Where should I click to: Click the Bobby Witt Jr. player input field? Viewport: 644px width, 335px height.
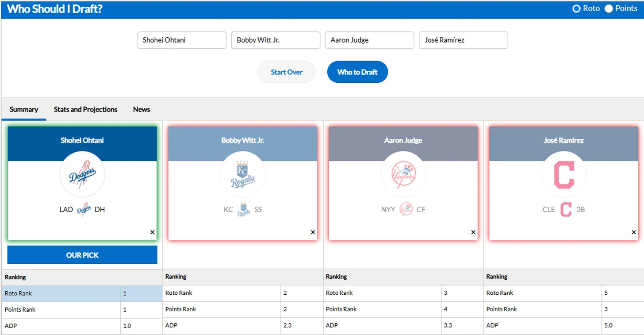[x=276, y=40]
